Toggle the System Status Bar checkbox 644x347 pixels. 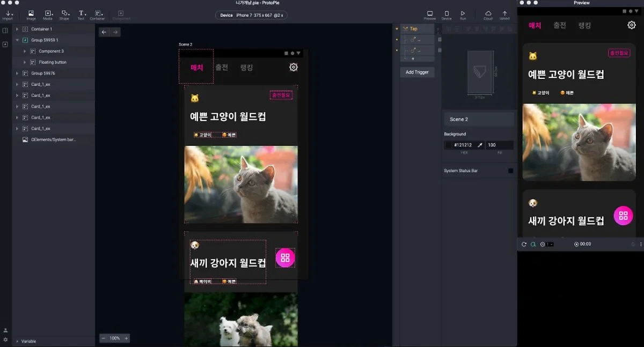click(510, 171)
